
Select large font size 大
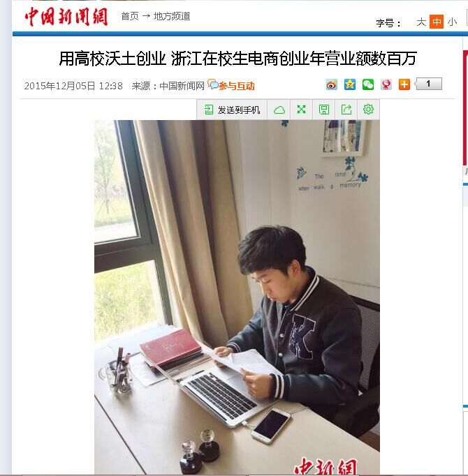point(421,22)
